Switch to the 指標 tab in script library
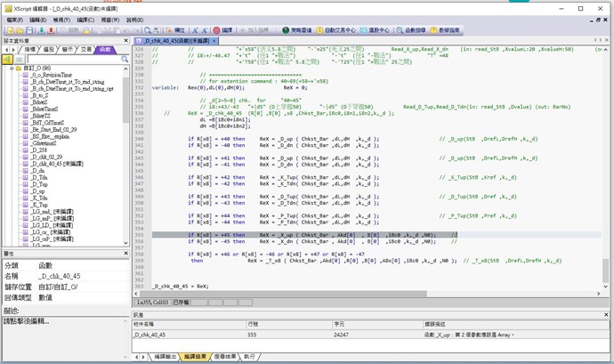The image size is (614, 364). tap(29, 49)
